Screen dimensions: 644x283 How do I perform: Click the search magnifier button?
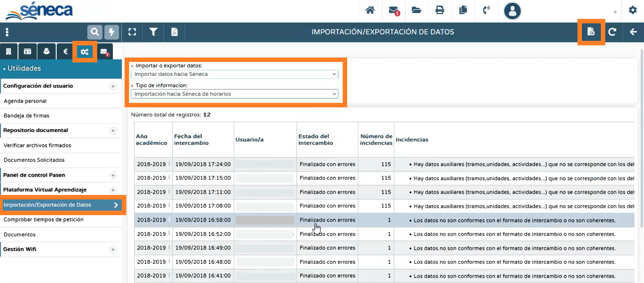click(94, 32)
